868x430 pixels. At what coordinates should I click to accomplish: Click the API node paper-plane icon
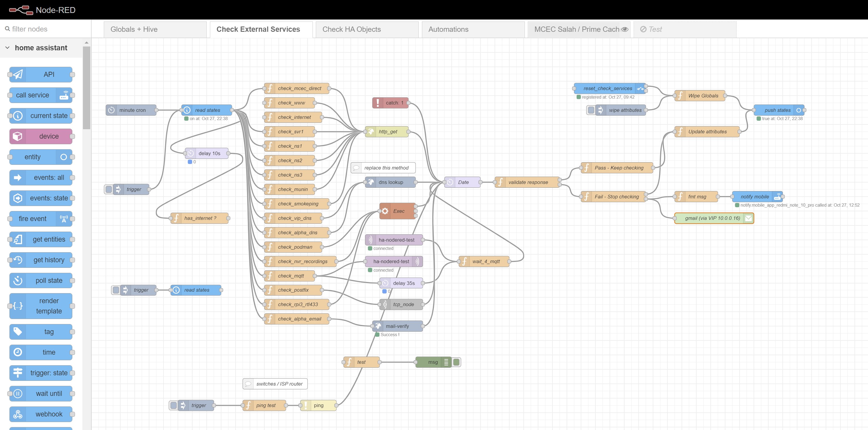[18, 74]
